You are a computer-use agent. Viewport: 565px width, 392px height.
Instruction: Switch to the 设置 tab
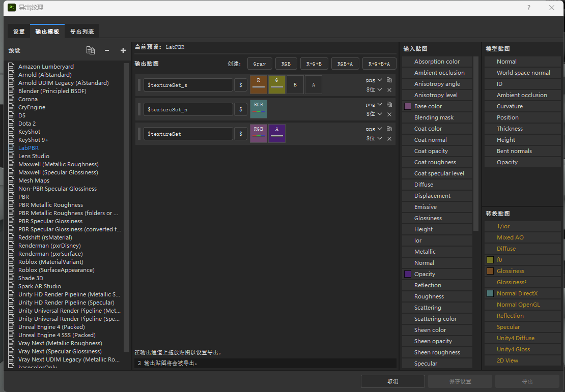pyautogui.click(x=19, y=32)
